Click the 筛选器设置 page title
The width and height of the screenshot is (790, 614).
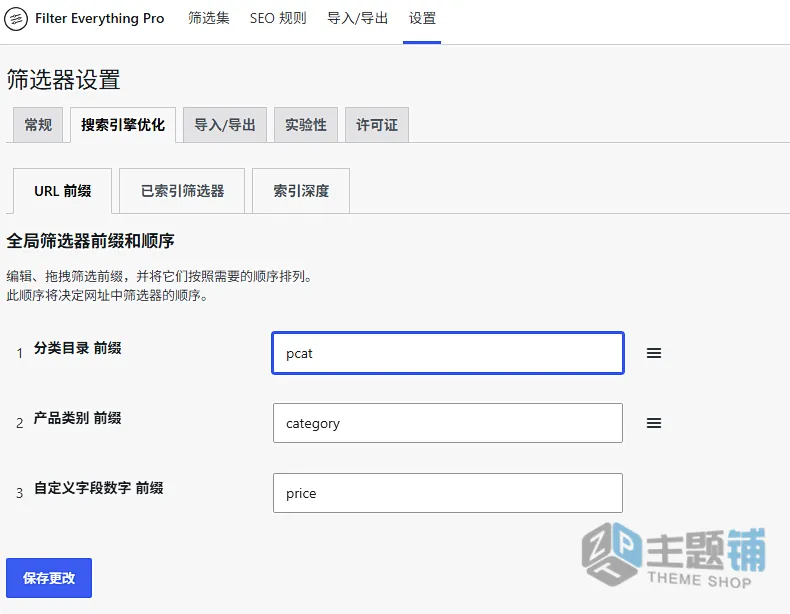click(x=63, y=80)
